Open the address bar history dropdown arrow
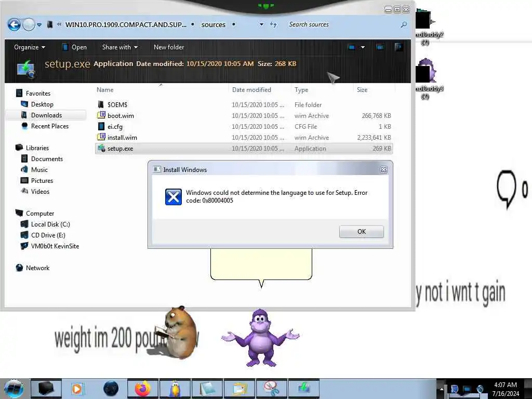The height and width of the screenshot is (399, 532). pyautogui.click(x=261, y=24)
